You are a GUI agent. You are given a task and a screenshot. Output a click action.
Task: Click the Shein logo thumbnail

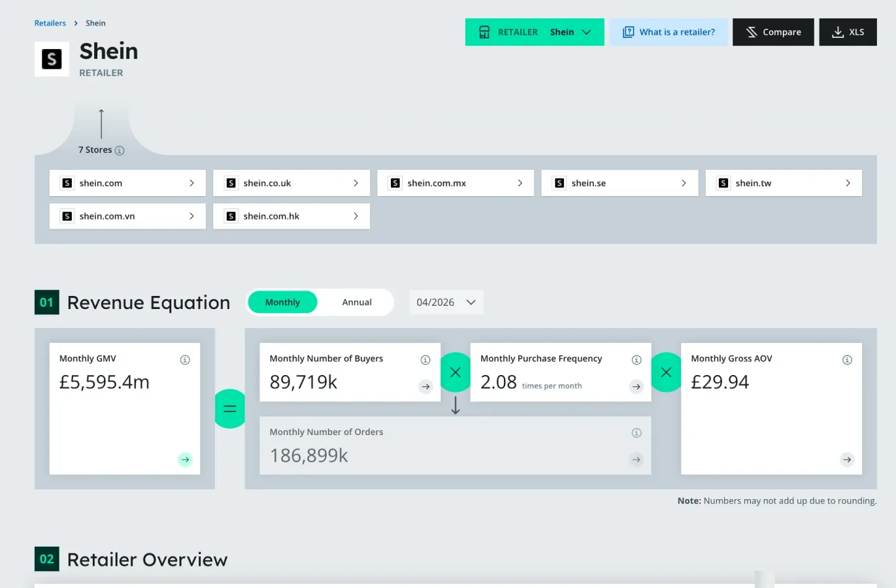[x=52, y=59]
